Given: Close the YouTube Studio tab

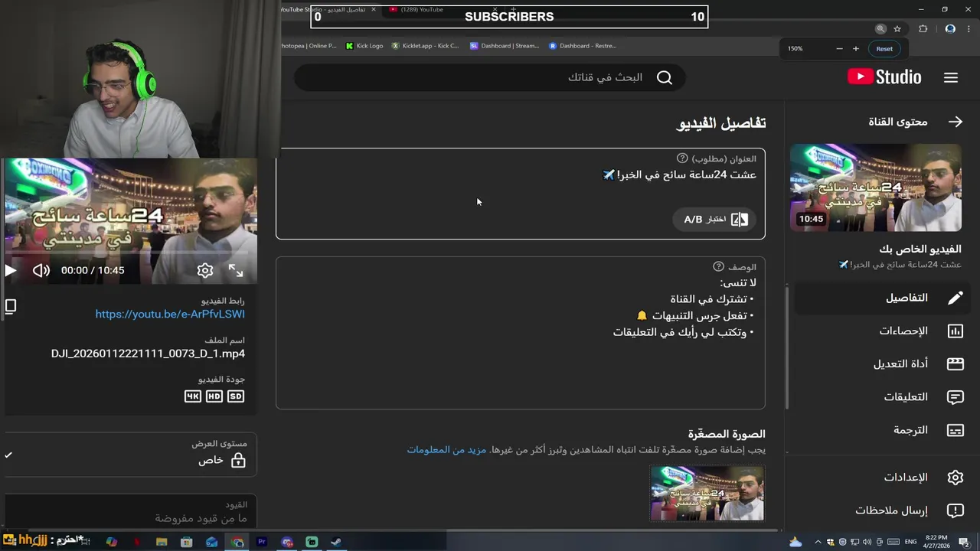Looking at the screenshot, I should 374,9.
